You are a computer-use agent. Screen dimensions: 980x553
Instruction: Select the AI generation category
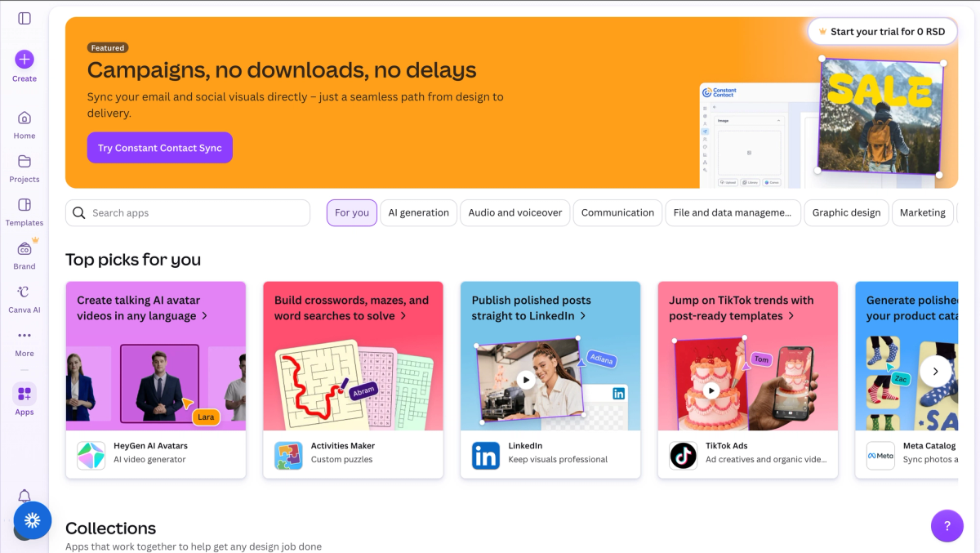(418, 212)
